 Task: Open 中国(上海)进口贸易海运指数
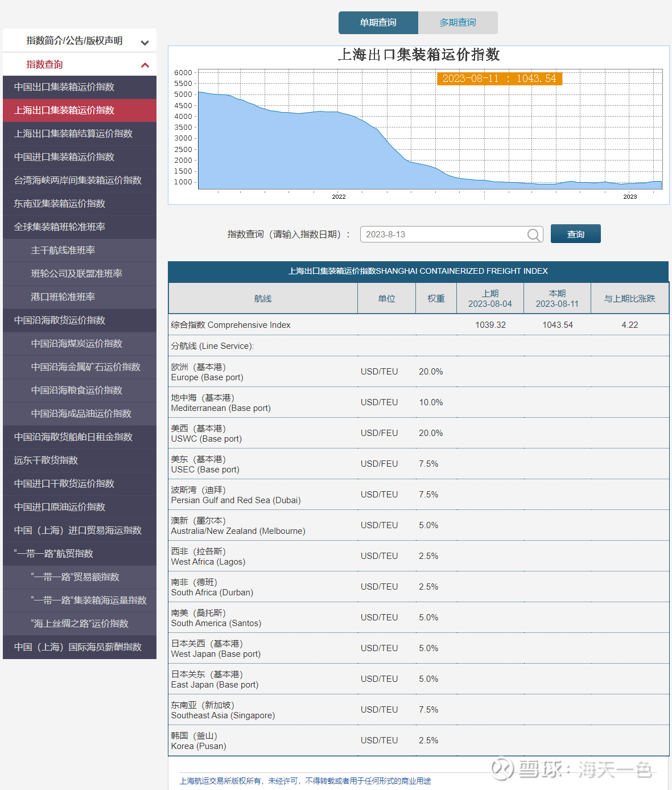pos(80,530)
